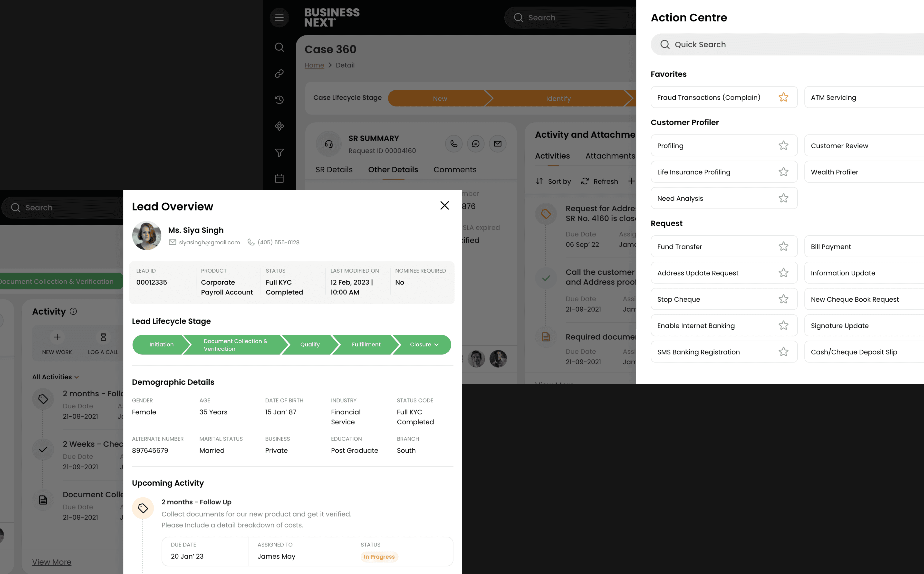Image resolution: width=924 pixels, height=574 pixels.
Task: Unfavorite Fraud Transactions (Complain) star
Action: (x=783, y=97)
